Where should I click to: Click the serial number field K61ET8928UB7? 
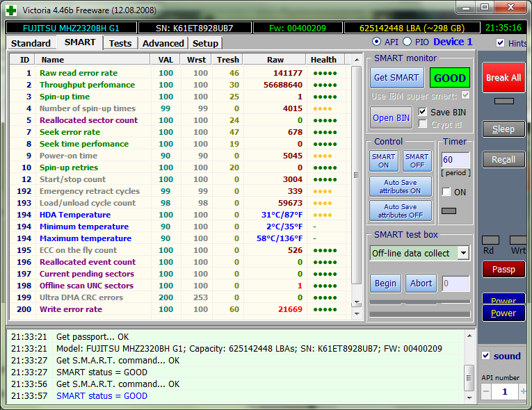[195, 28]
